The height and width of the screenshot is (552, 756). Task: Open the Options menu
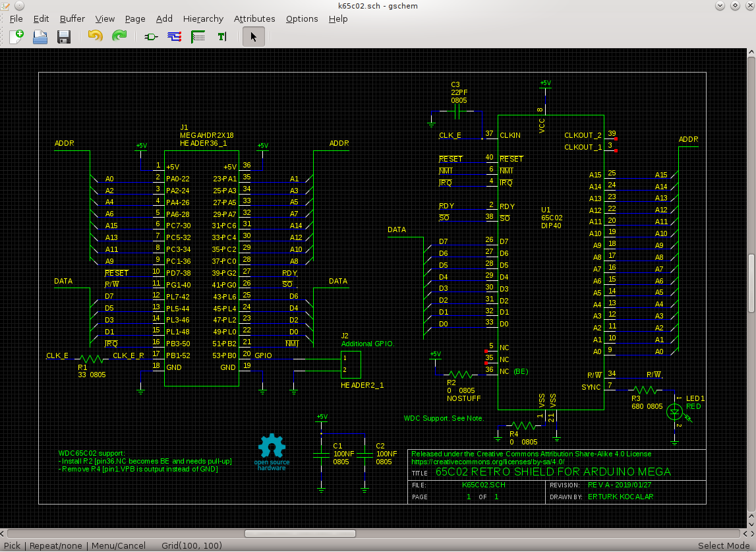coord(302,19)
